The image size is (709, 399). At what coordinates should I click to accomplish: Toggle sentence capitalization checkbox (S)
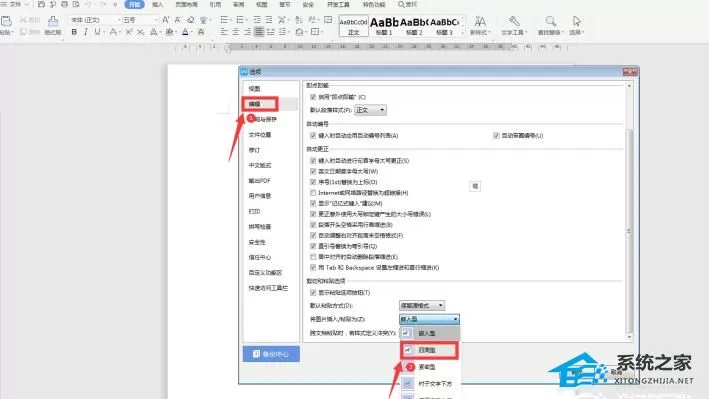[313, 161]
